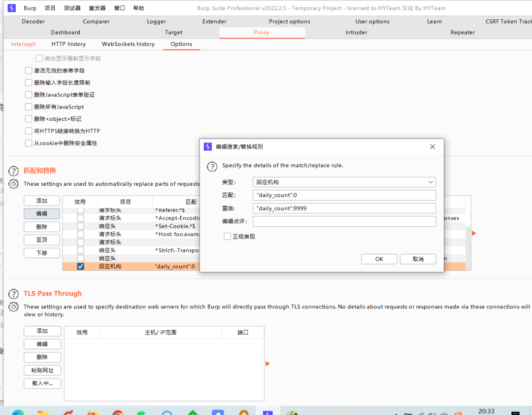Confirm the rule with OK
532x415 pixels.
[379, 259]
